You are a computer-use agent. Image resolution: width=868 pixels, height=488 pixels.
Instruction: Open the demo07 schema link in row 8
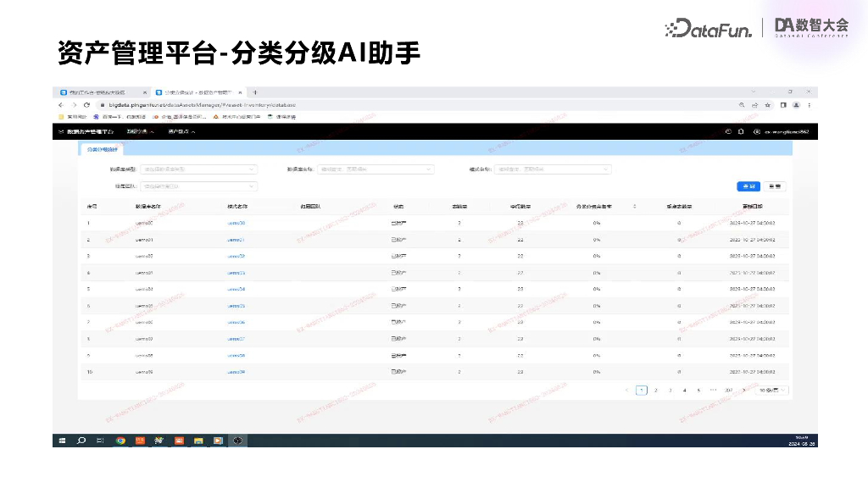(236, 339)
